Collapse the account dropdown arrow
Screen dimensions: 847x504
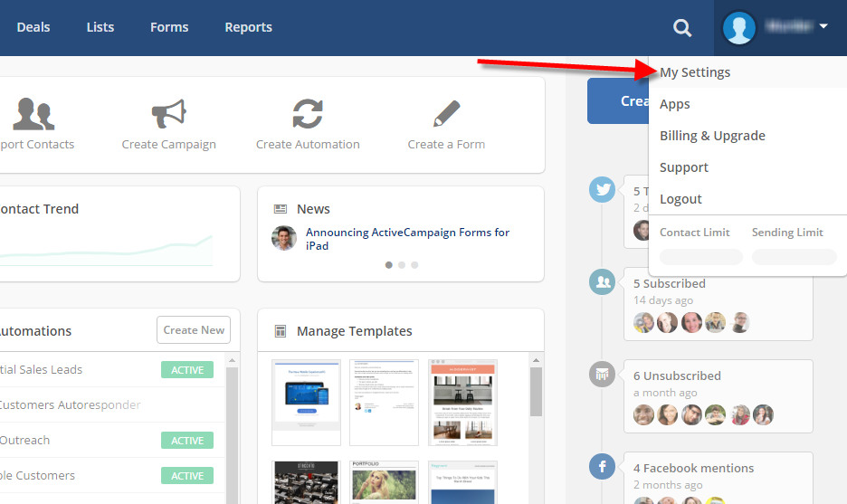click(823, 26)
